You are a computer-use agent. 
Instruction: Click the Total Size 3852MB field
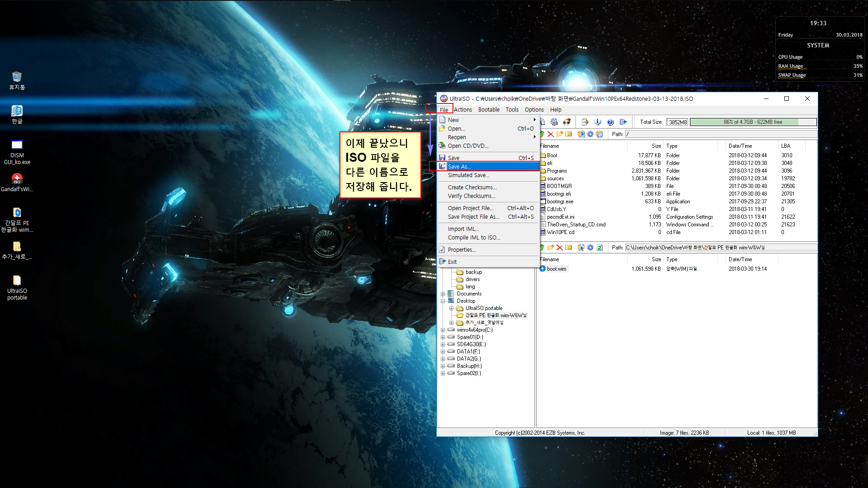(677, 122)
